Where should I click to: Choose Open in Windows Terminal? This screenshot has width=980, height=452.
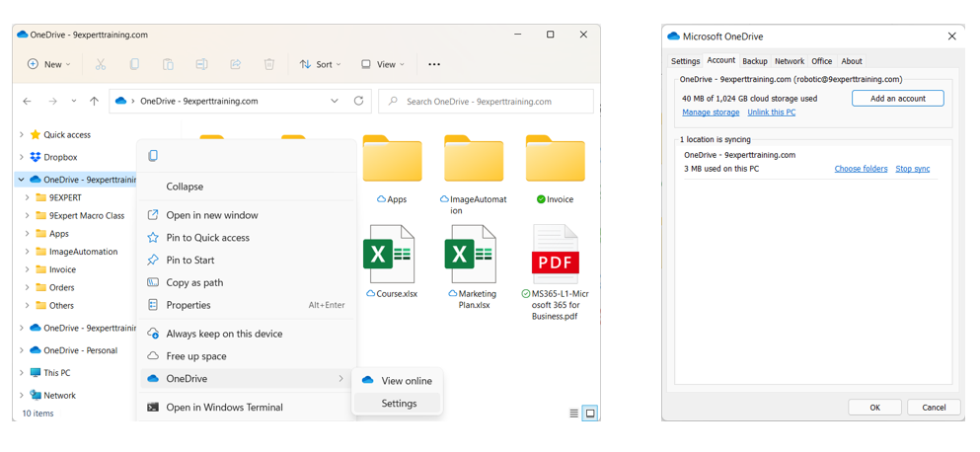point(247,407)
